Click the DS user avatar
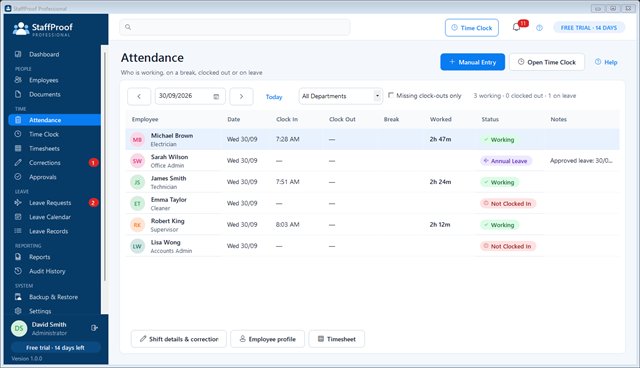Image resolution: width=640 pixels, height=368 pixels. pos(19,328)
